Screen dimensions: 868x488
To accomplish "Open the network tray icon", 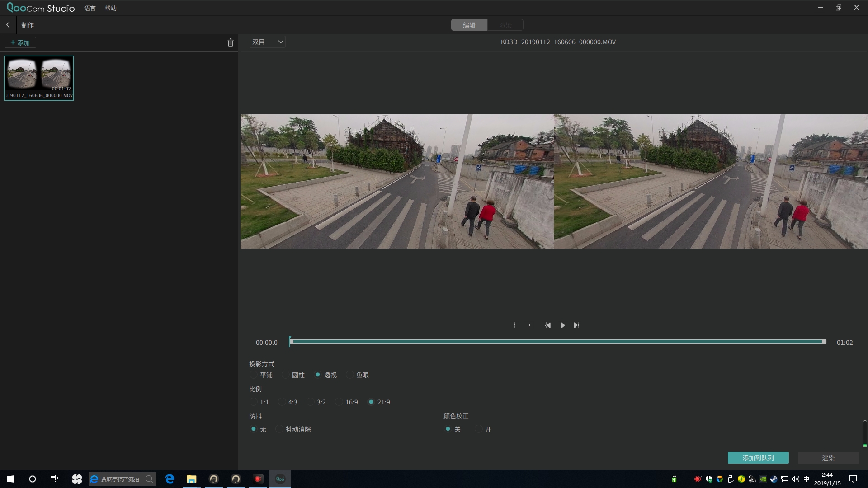I will [x=785, y=479].
